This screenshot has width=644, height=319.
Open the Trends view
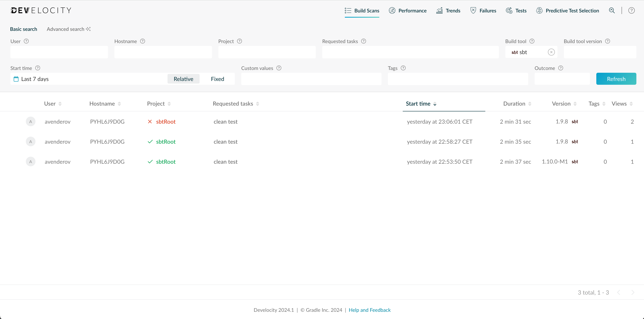click(x=448, y=10)
